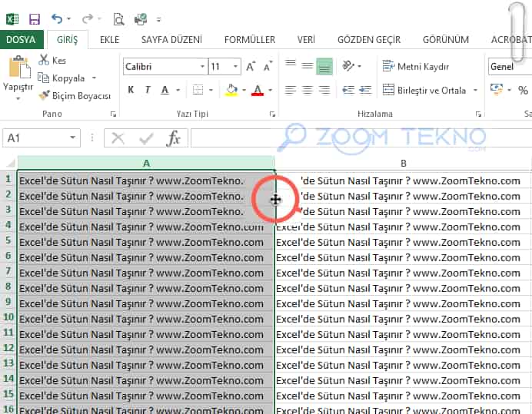Switch to the EKLE ribbon tab
The width and height of the screenshot is (532, 414).
[x=110, y=40]
